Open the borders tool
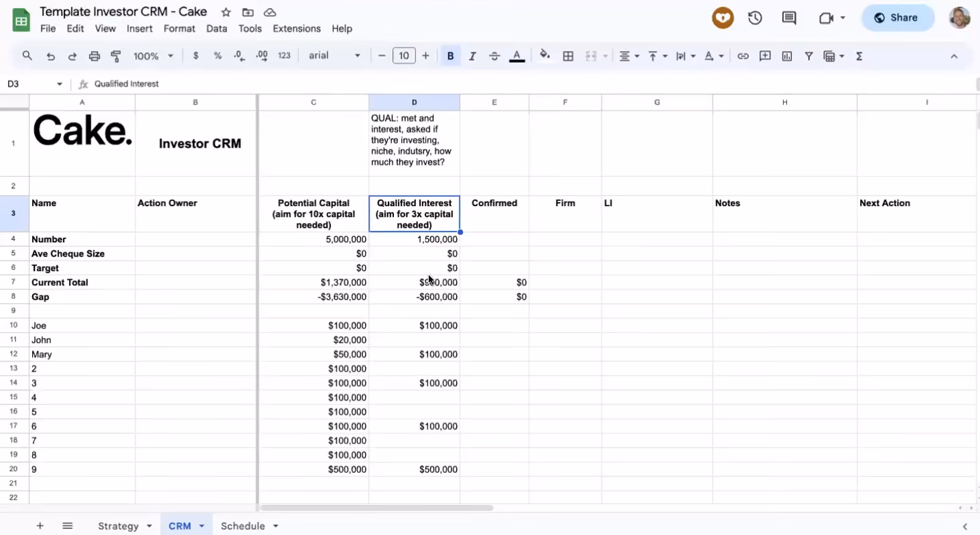The height and width of the screenshot is (535, 980). pos(568,56)
